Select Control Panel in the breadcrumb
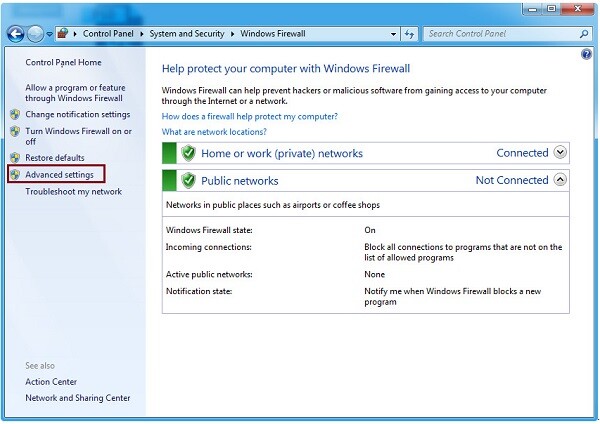The width and height of the screenshot is (600, 424). point(108,34)
